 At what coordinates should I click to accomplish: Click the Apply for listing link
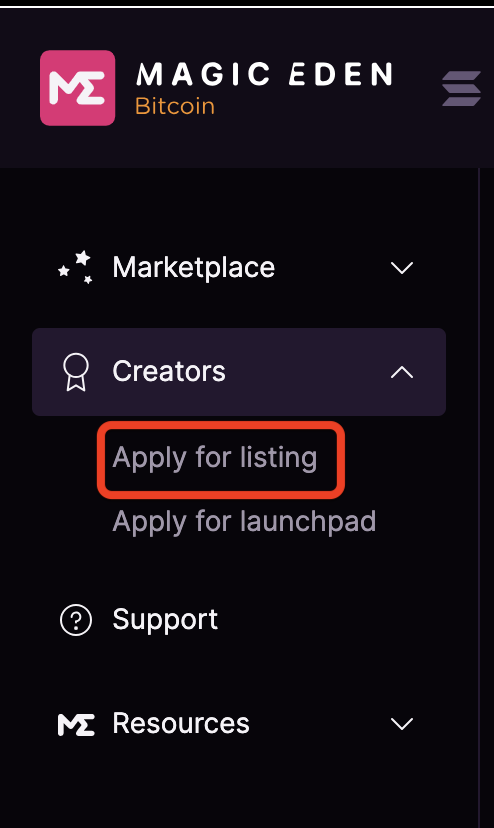point(215,458)
